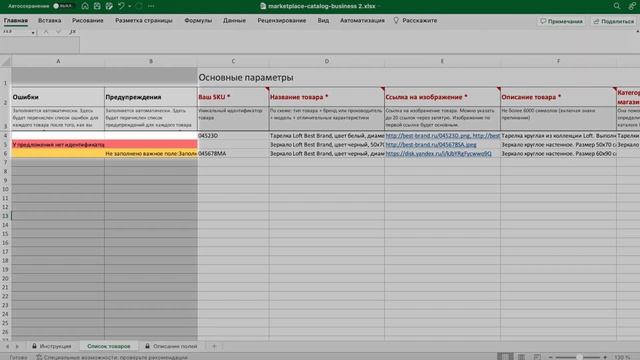Select column C header

point(233,61)
